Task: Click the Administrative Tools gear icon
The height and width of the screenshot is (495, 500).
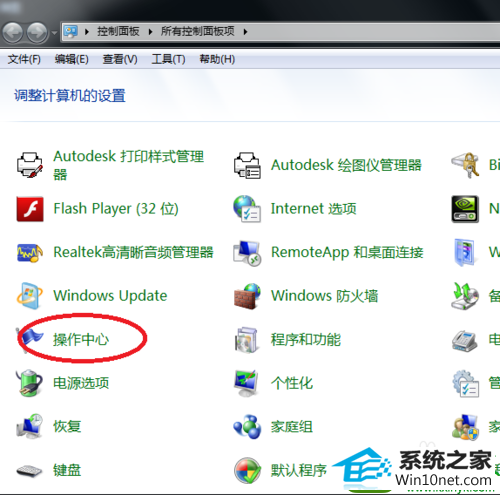Action: [x=465, y=383]
